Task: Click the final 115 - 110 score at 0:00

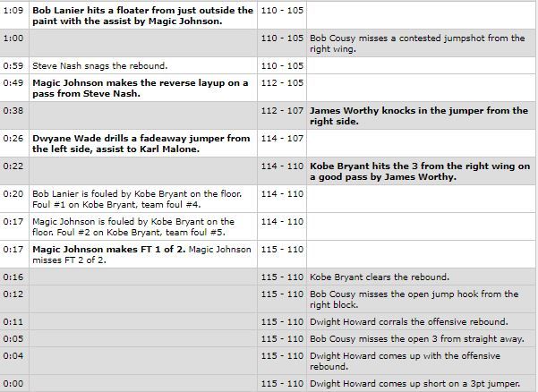Action: click(282, 384)
